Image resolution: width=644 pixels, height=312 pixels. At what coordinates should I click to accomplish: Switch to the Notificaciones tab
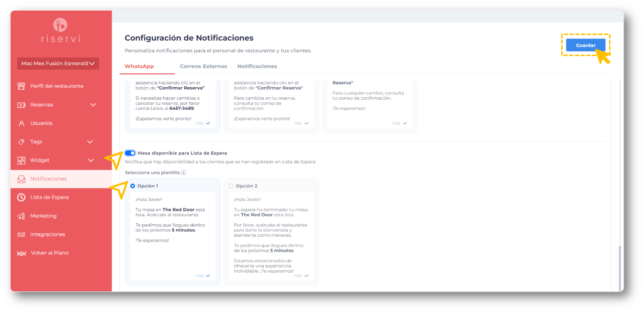pyautogui.click(x=257, y=66)
